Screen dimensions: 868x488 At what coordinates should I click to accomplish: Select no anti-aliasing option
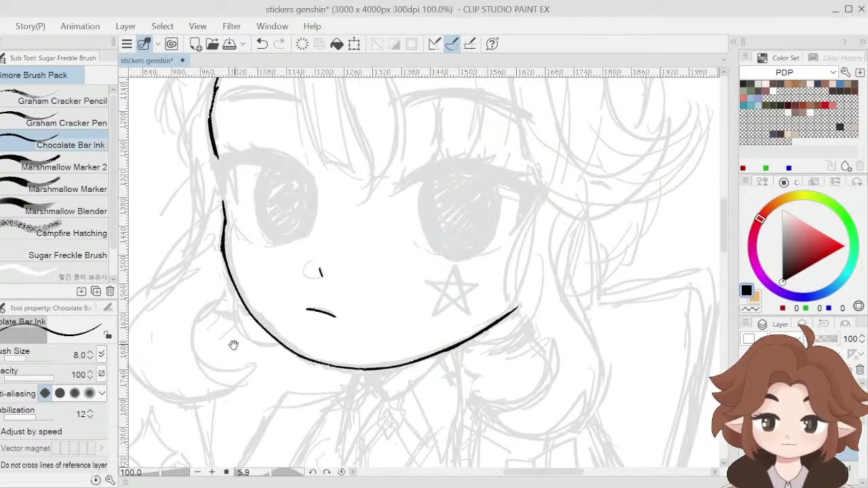[45, 393]
